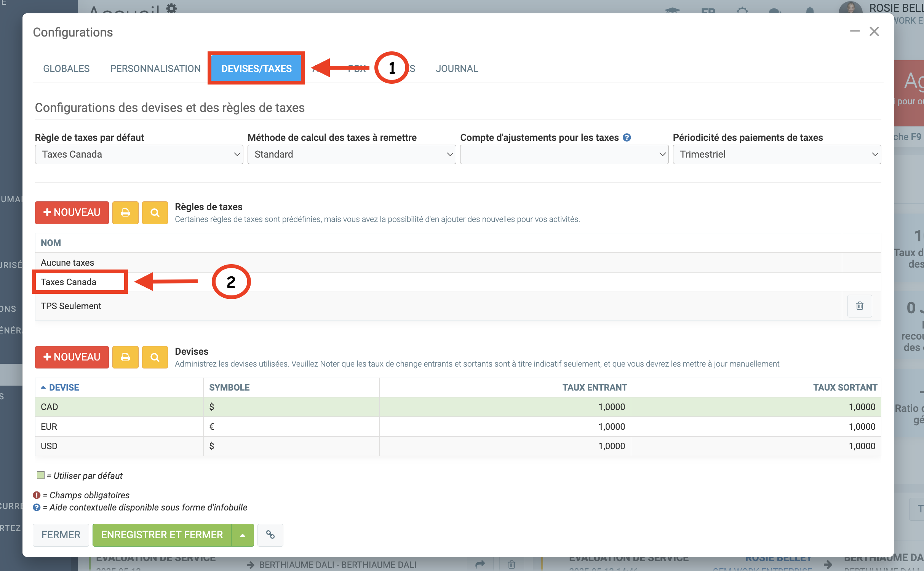Expand the Enregistrer et fermer options arrow
This screenshot has height=571, width=924.
[243, 535]
